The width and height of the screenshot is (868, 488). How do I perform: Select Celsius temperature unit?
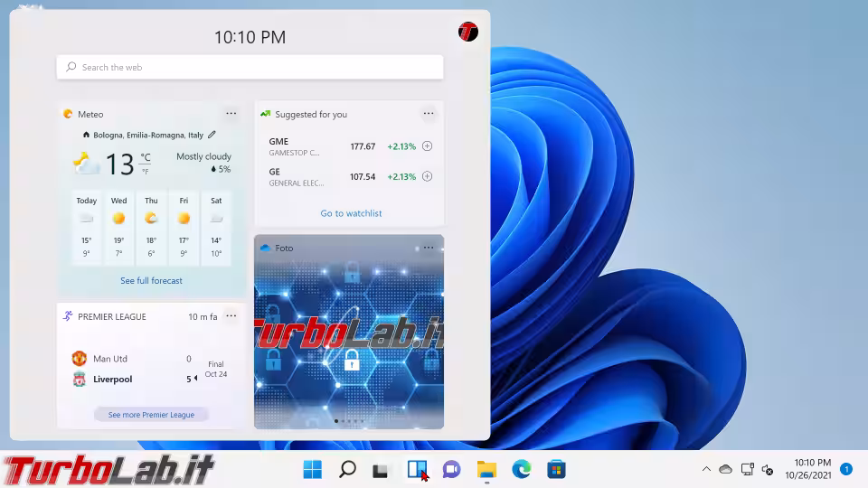[146, 158]
